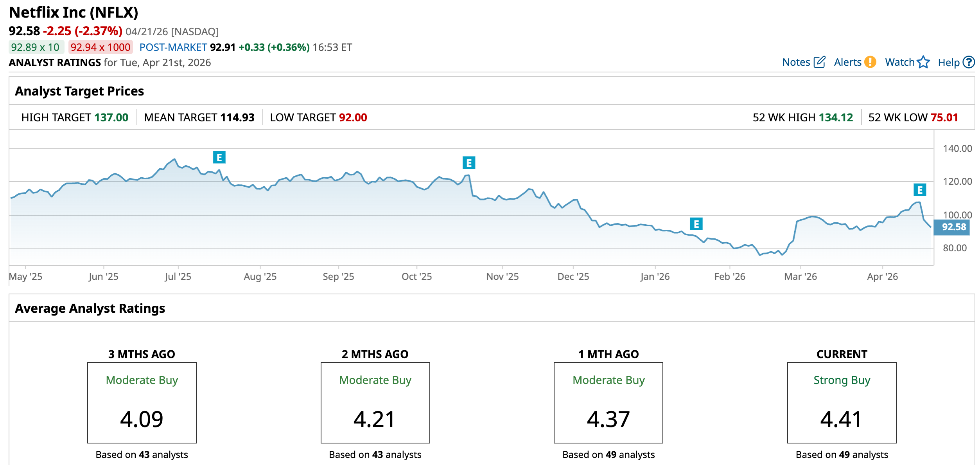Click the April 2026 earnings E marker
980x465 pixels.
pos(919,190)
